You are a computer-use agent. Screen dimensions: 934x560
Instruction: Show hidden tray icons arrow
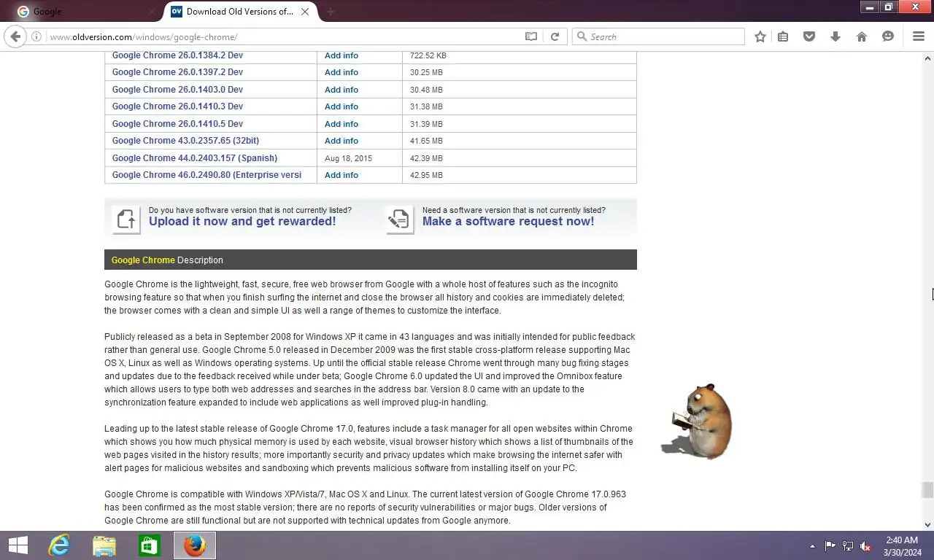pyautogui.click(x=812, y=546)
